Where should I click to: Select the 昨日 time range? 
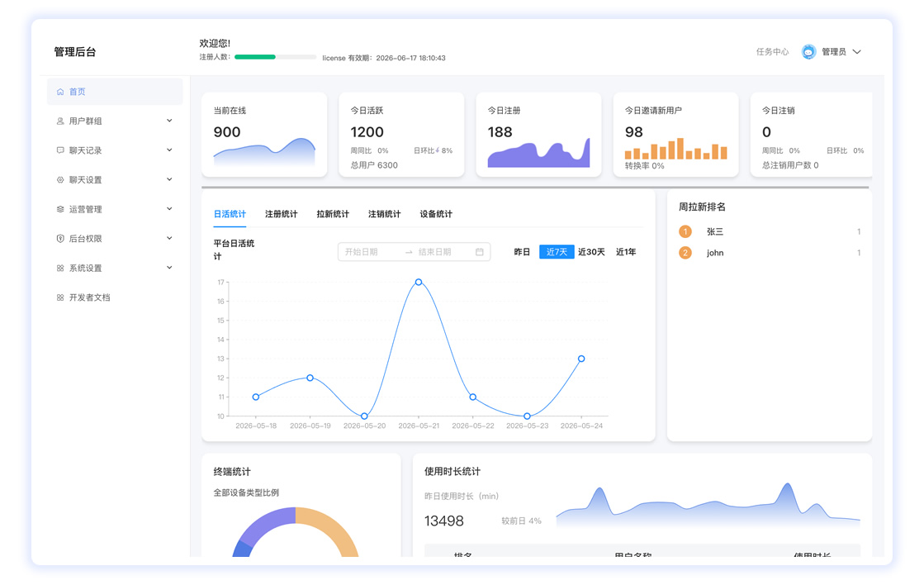point(522,252)
